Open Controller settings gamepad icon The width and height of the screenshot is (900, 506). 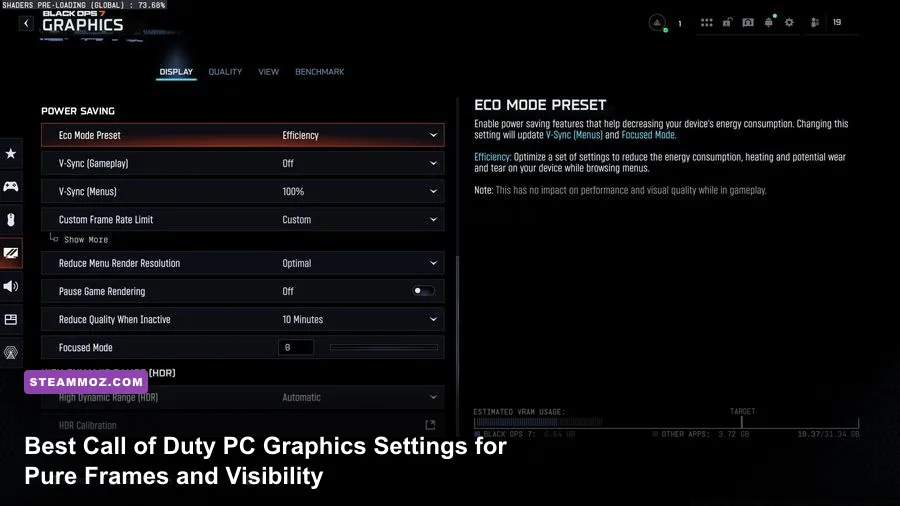click(11, 186)
